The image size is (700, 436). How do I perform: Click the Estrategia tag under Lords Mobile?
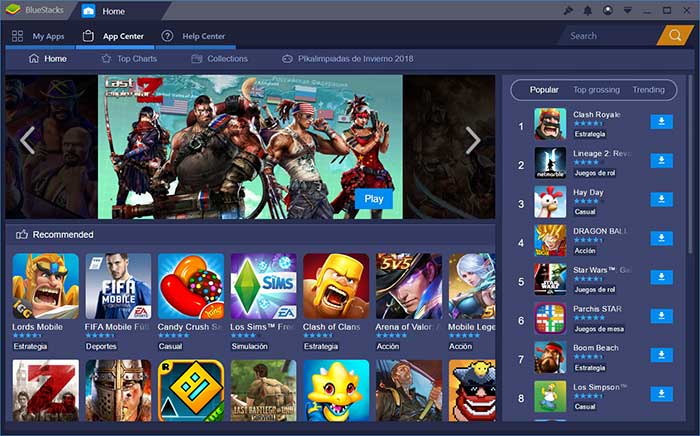click(x=30, y=346)
